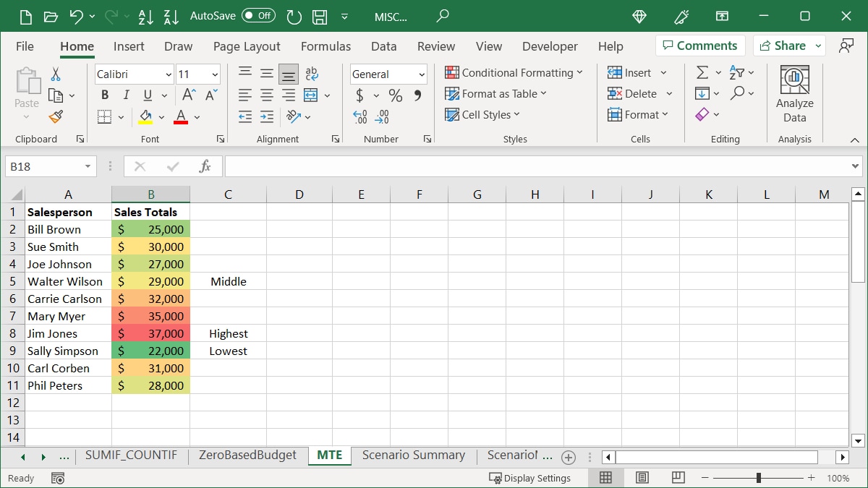Open the ZeroBasedBudget sheet tab

[247, 455]
